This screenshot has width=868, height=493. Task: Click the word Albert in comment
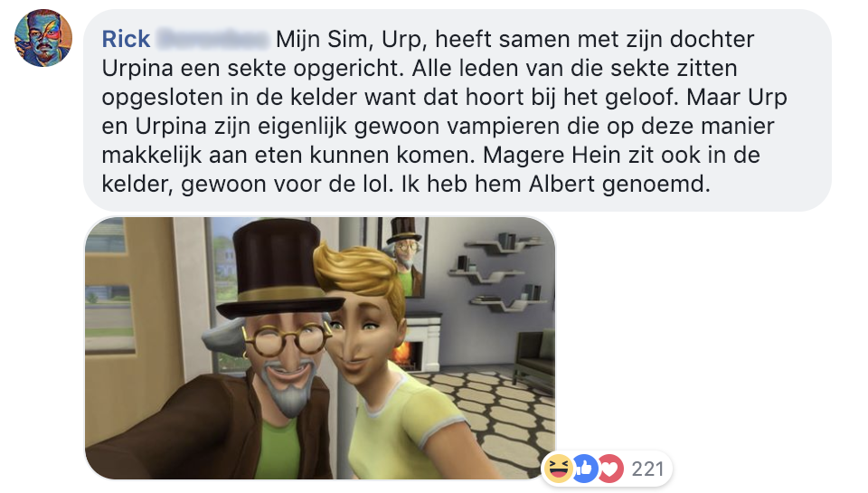click(561, 184)
